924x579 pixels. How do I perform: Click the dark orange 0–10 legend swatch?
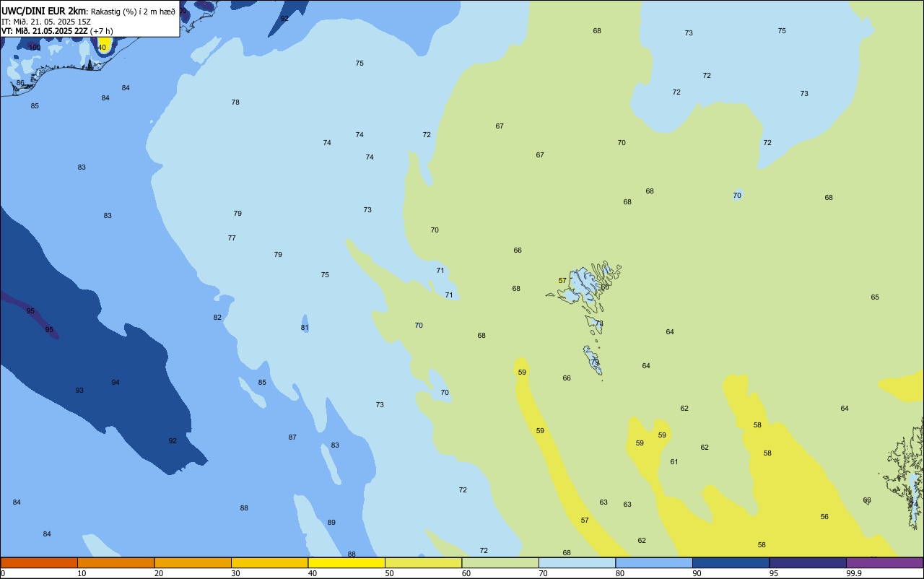(x=39, y=562)
